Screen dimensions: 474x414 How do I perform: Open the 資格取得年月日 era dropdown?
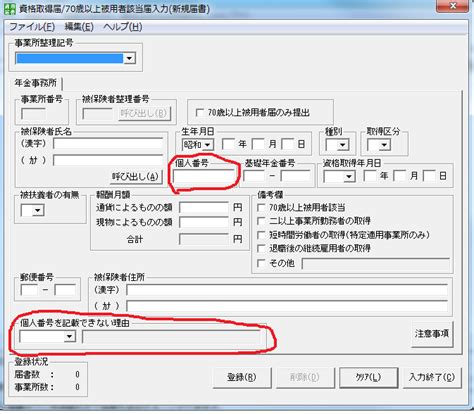point(349,176)
